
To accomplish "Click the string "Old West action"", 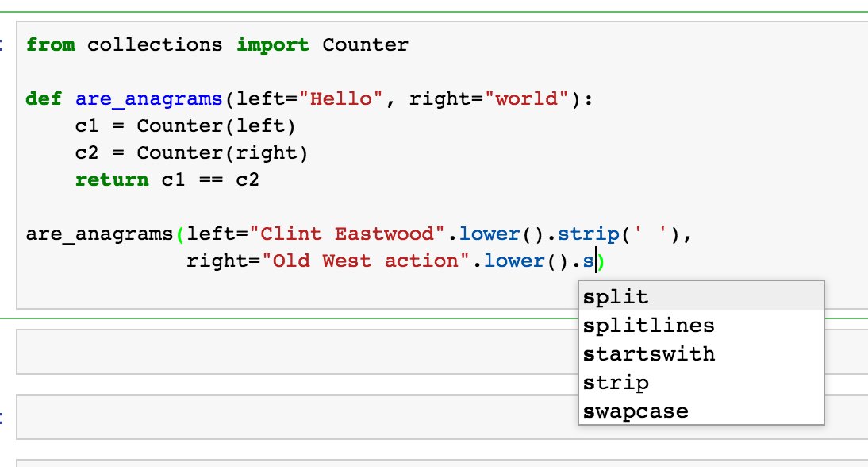I will click(x=365, y=261).
